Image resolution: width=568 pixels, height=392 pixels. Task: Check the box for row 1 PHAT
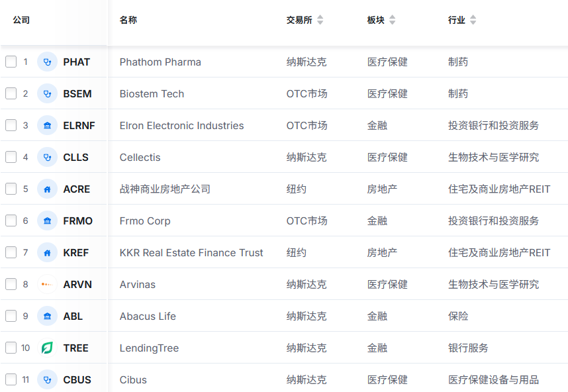click(11, 62)
